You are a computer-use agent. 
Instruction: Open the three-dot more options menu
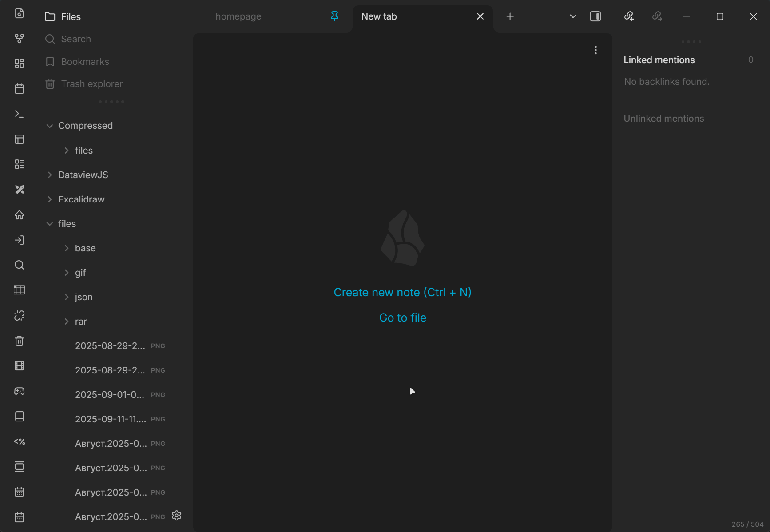(x=595, y=50)
